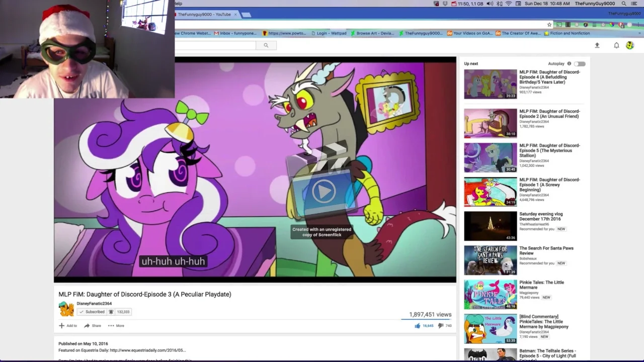This screenshot has height=362, width=644.
Task: Open the notifications bell in YouTube header
Action: pyautogui.click(x=616, y=45)
